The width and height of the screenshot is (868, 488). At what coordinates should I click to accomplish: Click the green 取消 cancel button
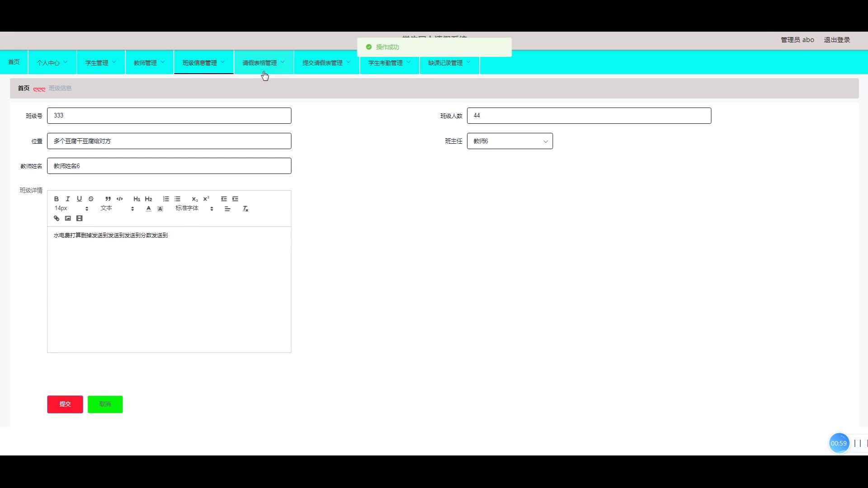[105, 404]
